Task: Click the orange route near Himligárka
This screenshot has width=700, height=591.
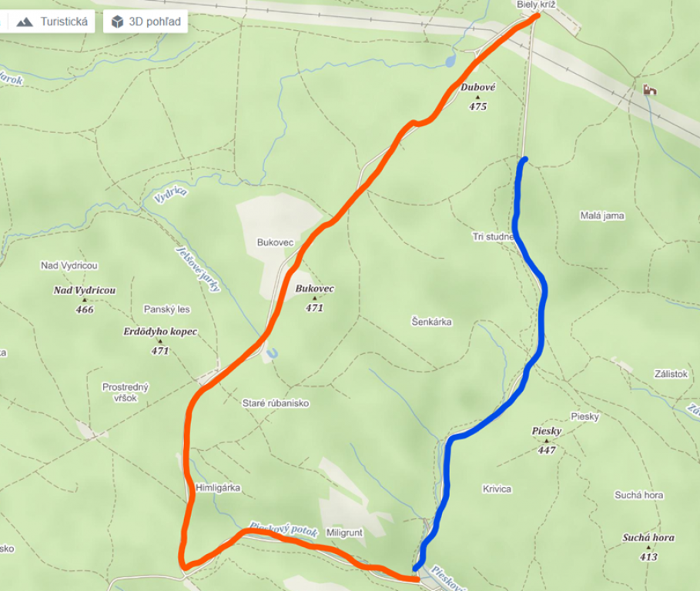Action: pos(191,489)
